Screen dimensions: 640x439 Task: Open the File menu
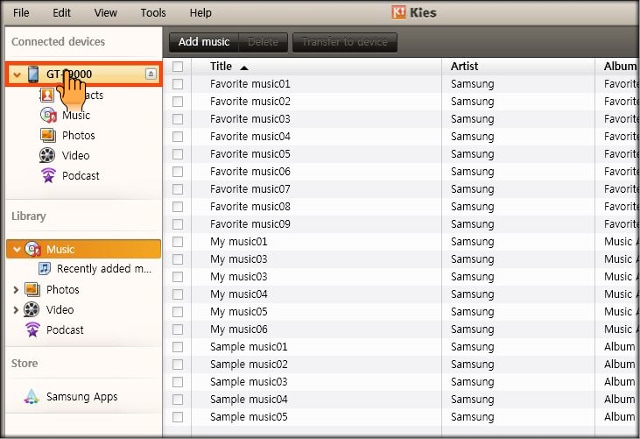pos(21,13)
